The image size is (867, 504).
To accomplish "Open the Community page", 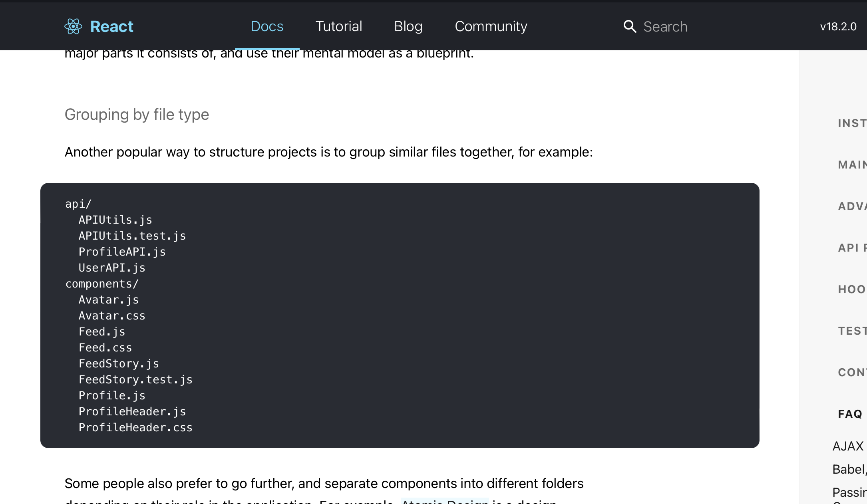I will tap(491, 26).
